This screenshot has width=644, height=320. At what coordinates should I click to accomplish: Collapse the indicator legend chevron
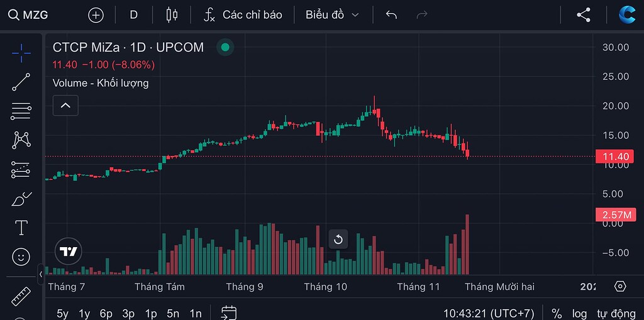65,106
